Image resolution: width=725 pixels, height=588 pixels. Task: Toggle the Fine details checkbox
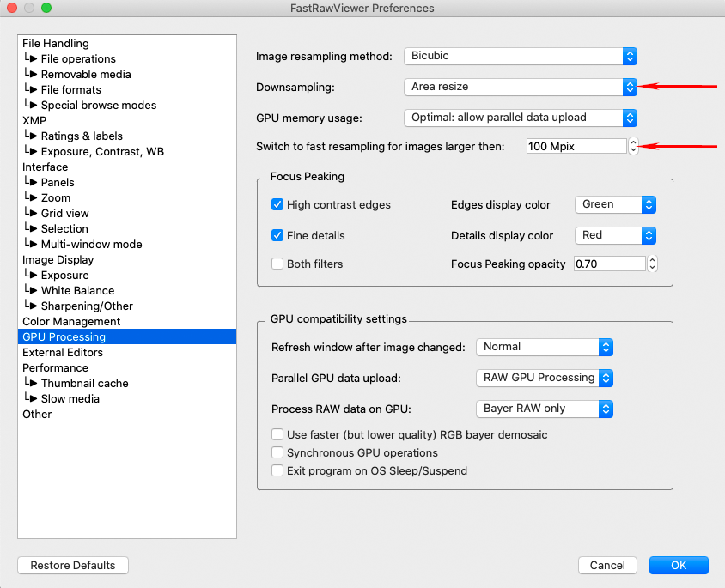tap(277, 236)
